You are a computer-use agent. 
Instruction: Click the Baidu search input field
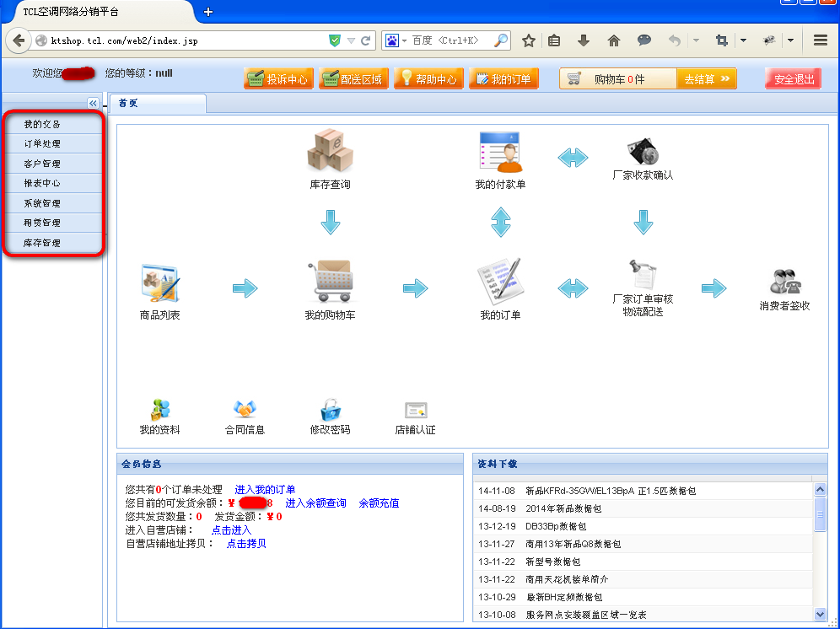(451, 40)
